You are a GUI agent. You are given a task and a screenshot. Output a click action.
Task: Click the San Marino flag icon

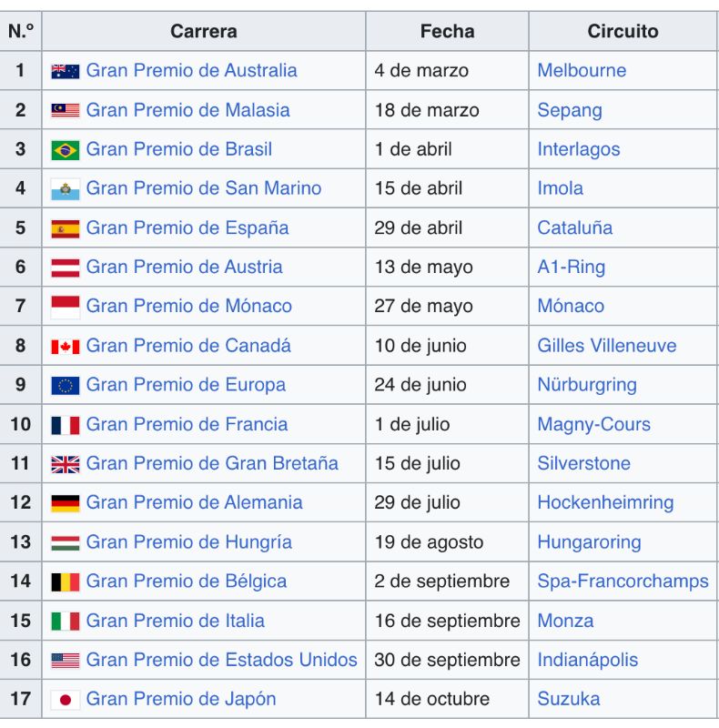pyautogui.click(x=65, y=189)
